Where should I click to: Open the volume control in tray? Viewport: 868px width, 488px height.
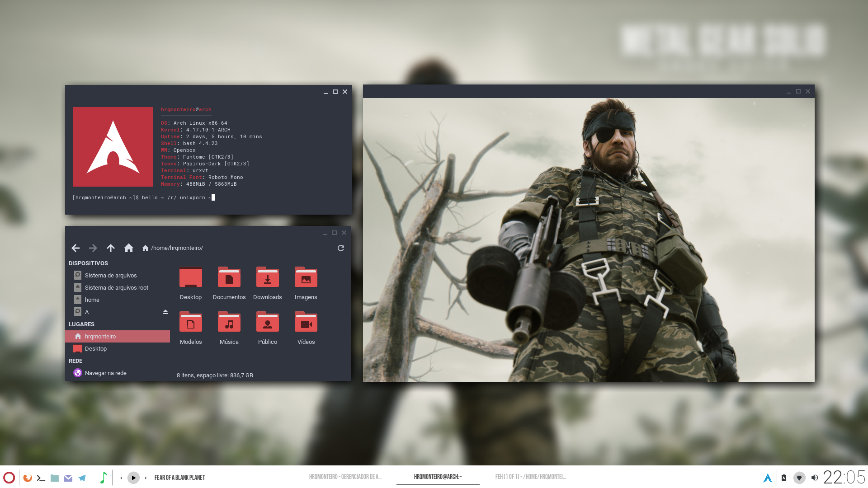tap(814, 478)
